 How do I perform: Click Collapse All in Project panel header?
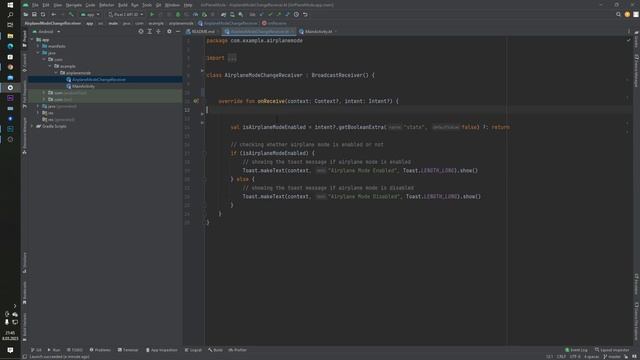(158, 31)
